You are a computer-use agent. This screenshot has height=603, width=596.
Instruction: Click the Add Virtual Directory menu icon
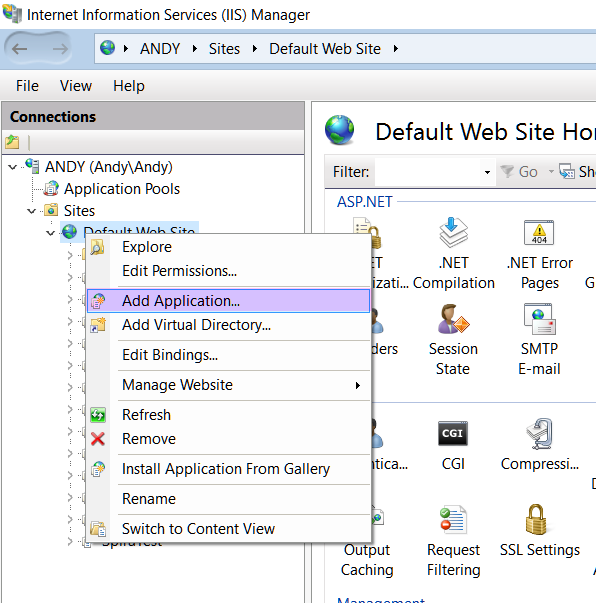click(98, 325)
